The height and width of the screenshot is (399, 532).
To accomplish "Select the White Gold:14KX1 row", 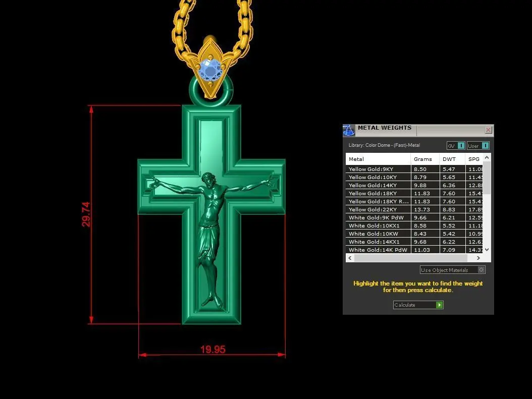I will pyautogui.click(x=414, y=242).
